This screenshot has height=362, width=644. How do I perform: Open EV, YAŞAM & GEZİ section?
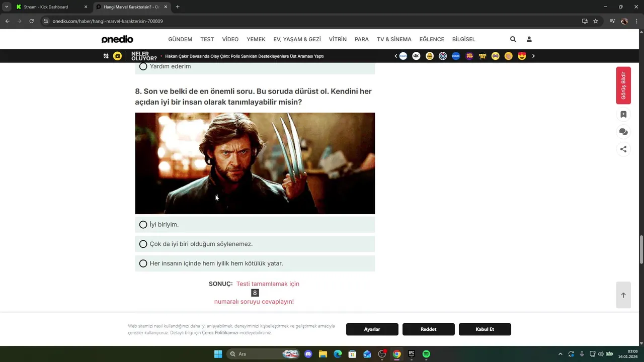[x=297, y=39]
